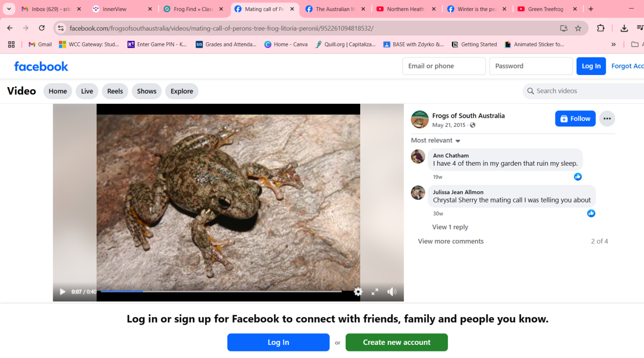Focus the Password field
Viewport: 644px width, 358px height.
[531, 66]
